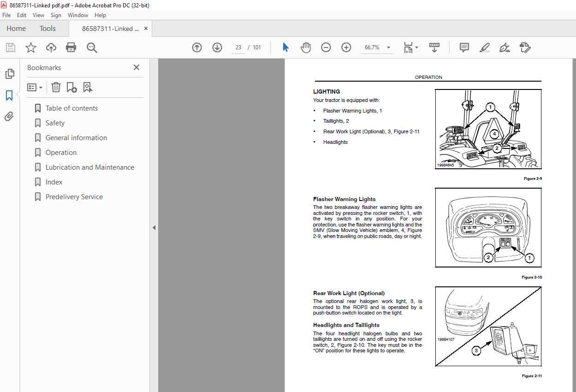
Task: Expand current bookmark from selection
Action: [88, 87]
